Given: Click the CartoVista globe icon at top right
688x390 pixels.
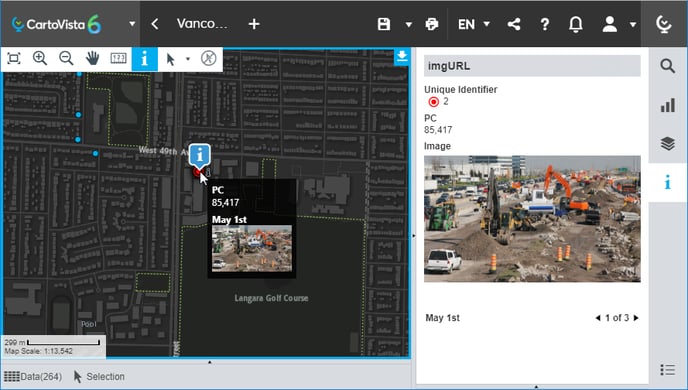Looking at the screenshot, I should pyautogui.click(x=664, y=24).
